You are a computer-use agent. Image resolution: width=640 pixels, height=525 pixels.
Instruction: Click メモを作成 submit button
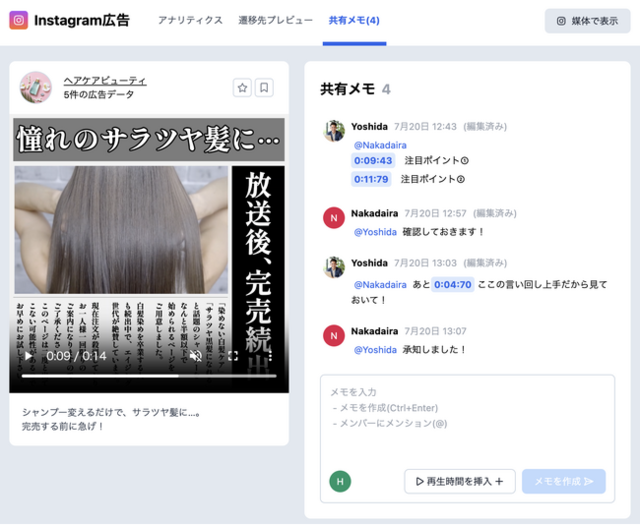tap(564, 481)
